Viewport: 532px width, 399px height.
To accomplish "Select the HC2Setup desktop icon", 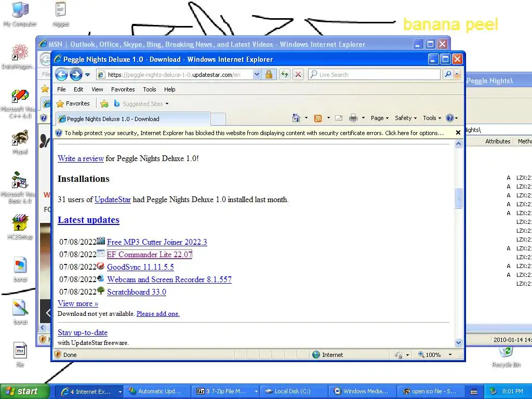I will point(20,227).
